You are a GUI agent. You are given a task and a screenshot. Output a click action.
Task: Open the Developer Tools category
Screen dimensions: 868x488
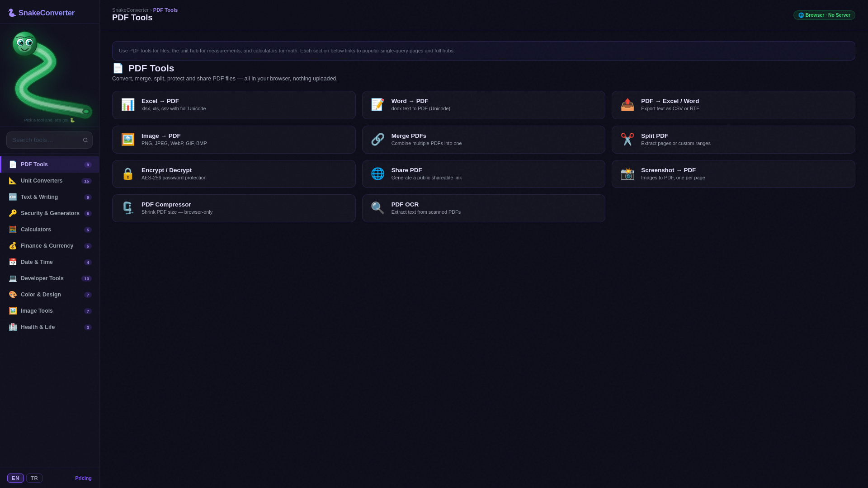point(50,278)
